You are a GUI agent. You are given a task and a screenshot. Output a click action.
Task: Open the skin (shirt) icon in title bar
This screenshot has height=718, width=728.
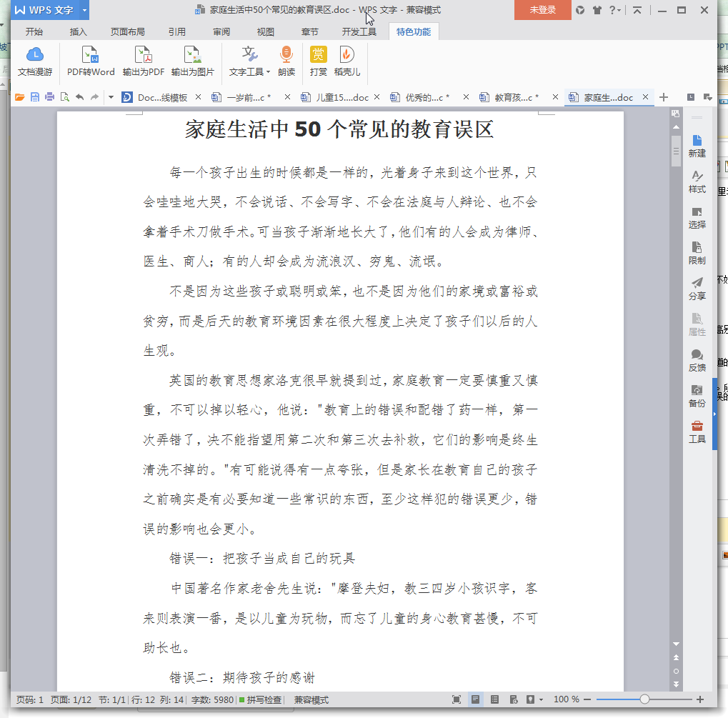tap(597, 10)
